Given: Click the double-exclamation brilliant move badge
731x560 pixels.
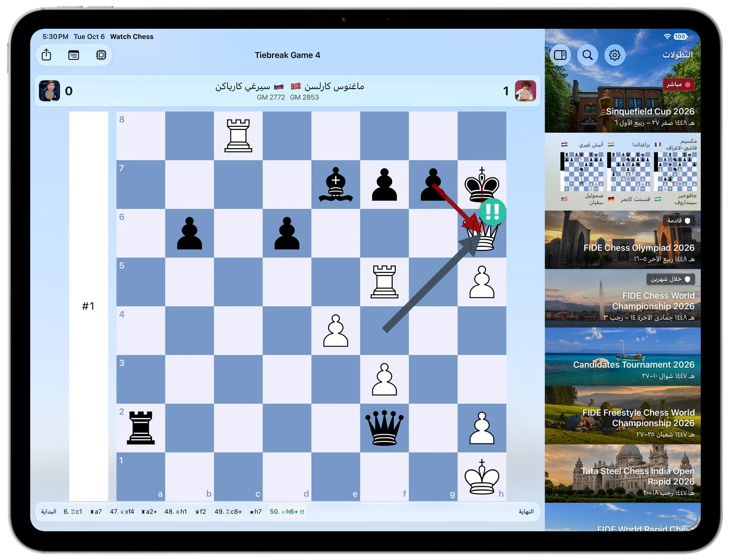Looking at the screenshot, I should pyautogui.click(x=492, y=212).
